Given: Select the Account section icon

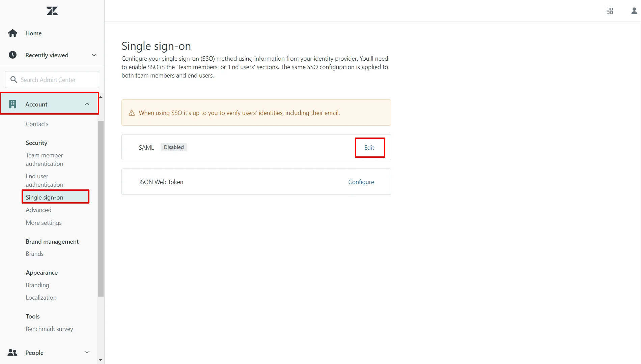Looking at the screenshot, I should (13, 104).
